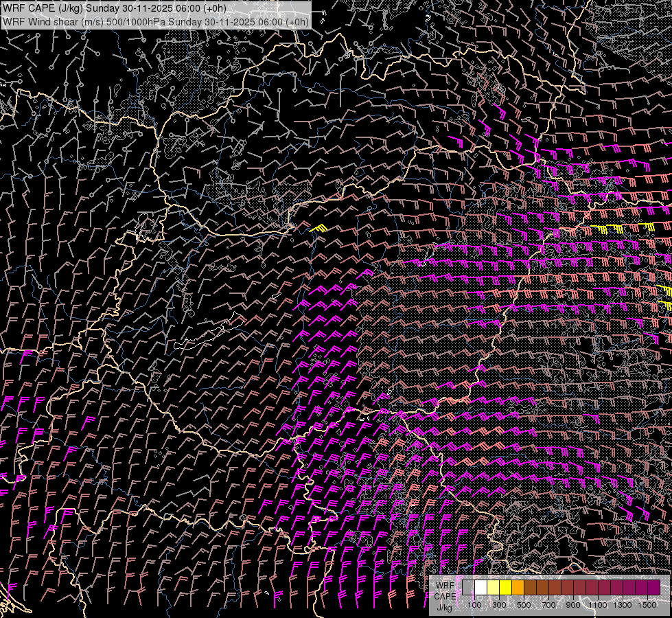Click the 'WRF Wind shear (m/s) 500/1000hPa' title line
The image size is (672, 618).
pos(155,22)
